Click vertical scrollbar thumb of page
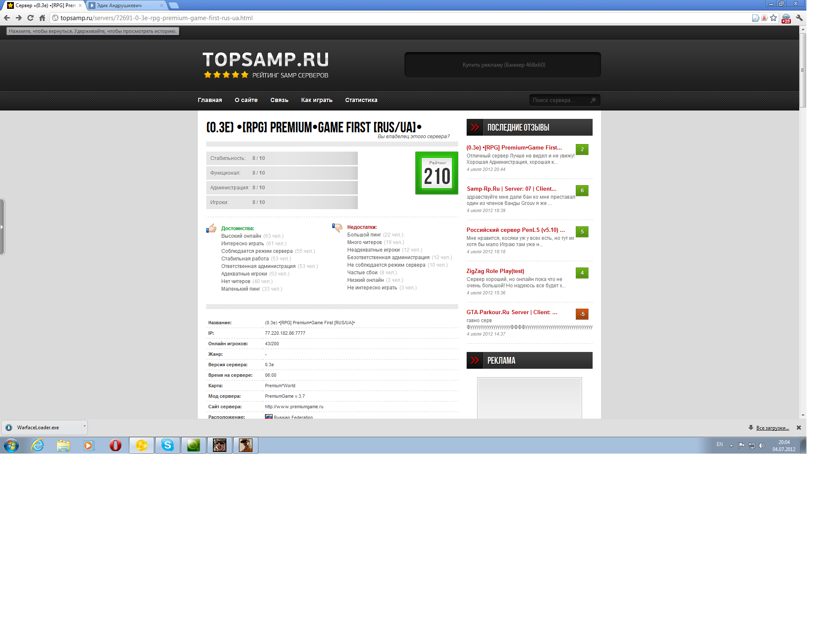 coord(803,70)
